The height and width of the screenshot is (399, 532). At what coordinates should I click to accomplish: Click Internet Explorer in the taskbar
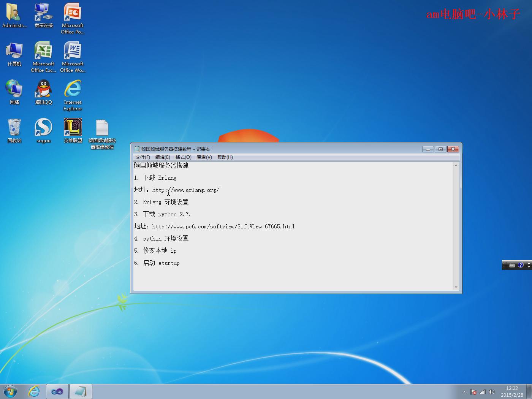coord(34,391)
